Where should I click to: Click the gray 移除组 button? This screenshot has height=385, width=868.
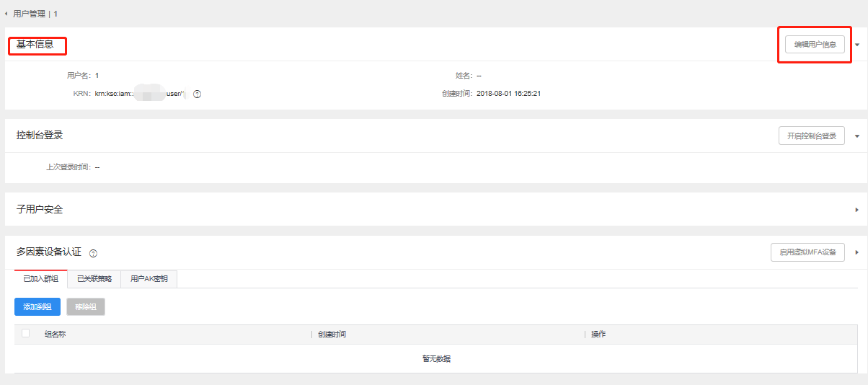click(x=86, y=306)
